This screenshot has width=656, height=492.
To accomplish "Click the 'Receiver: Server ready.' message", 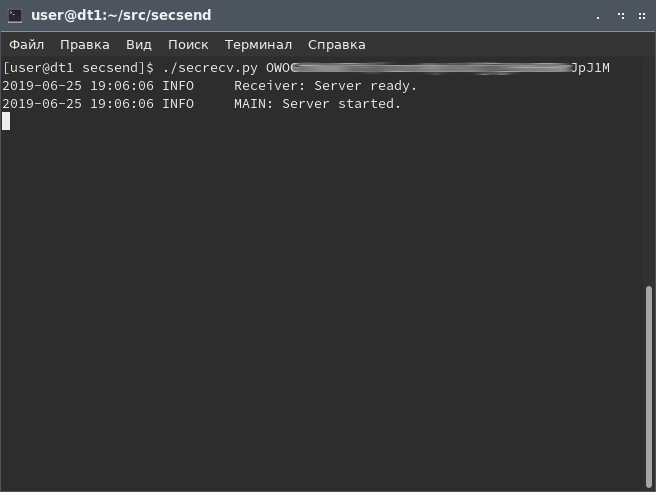I will coord(325,86).
